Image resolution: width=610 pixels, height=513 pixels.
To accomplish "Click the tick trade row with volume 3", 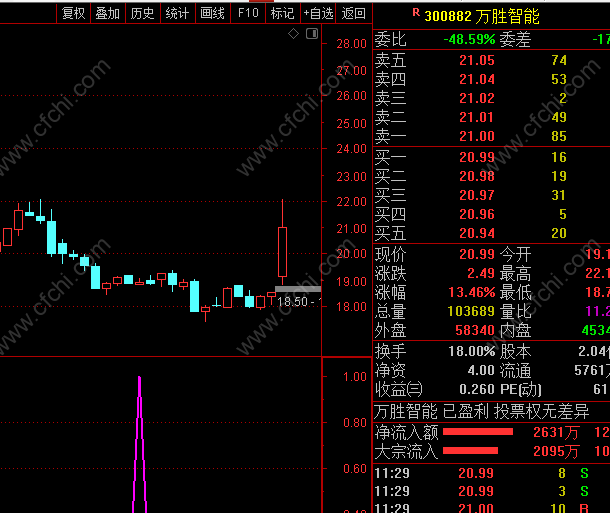I will [491, 492].
